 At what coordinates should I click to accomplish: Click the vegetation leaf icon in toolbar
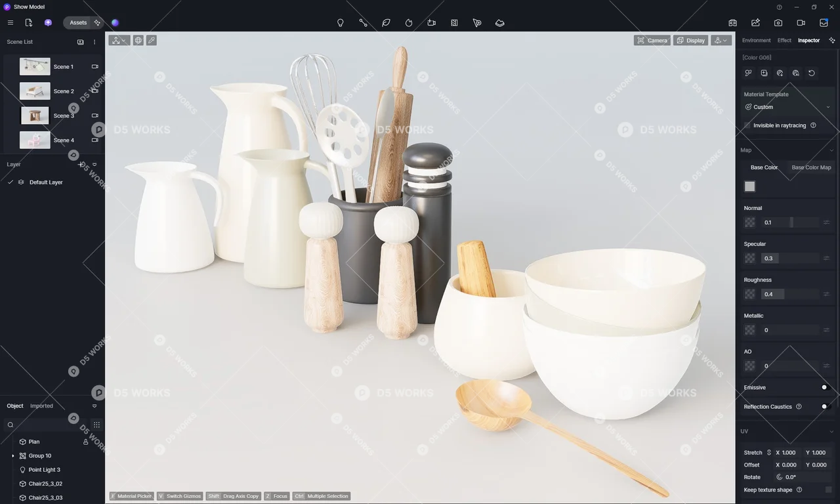386,23
